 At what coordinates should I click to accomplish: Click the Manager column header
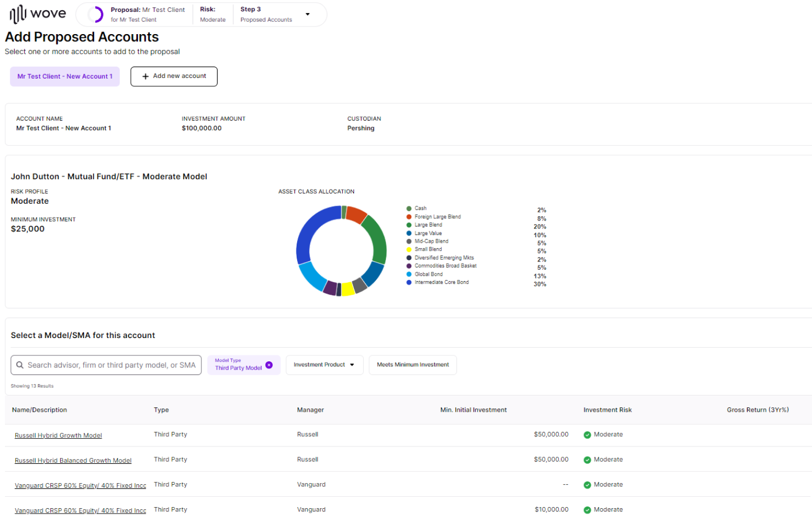tap(310, 410)
